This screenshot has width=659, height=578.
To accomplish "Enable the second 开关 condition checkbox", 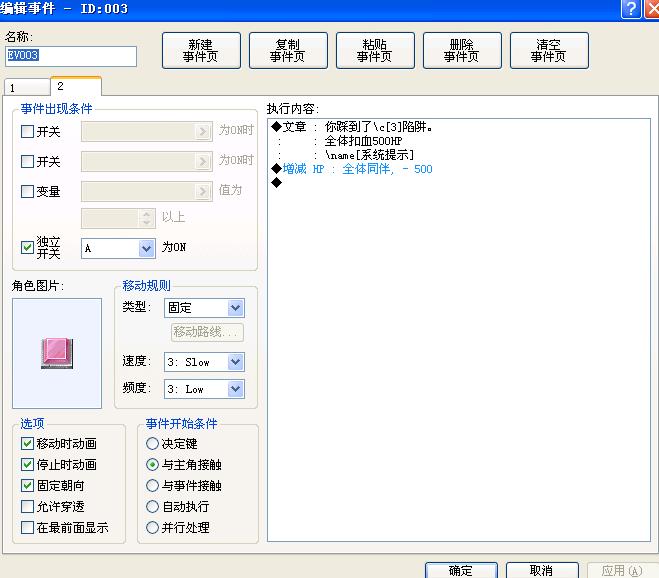I will pos(27,161).
